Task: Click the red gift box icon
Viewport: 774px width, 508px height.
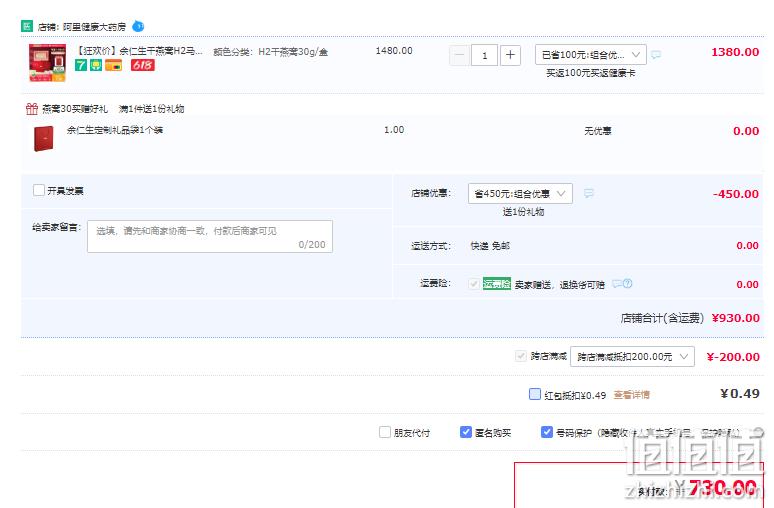Action: [32, 109]
